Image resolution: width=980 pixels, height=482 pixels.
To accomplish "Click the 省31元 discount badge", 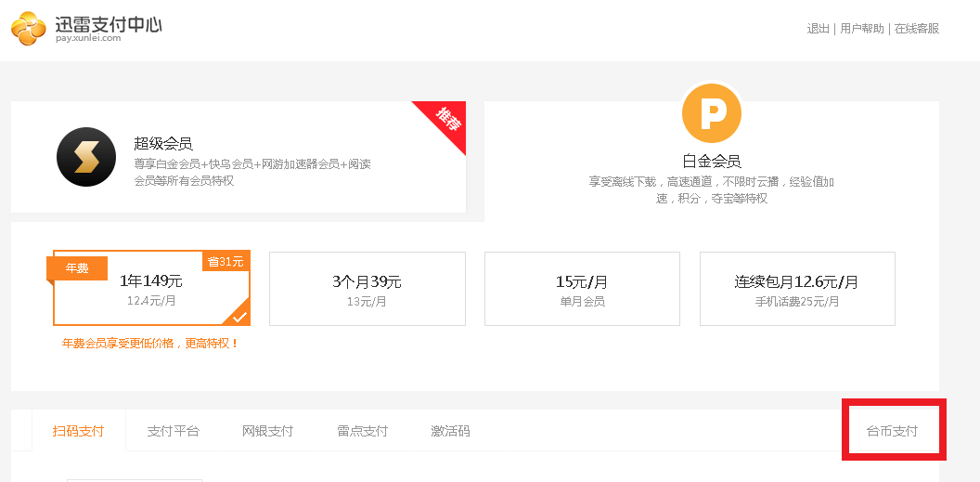I will click(226, 261).
